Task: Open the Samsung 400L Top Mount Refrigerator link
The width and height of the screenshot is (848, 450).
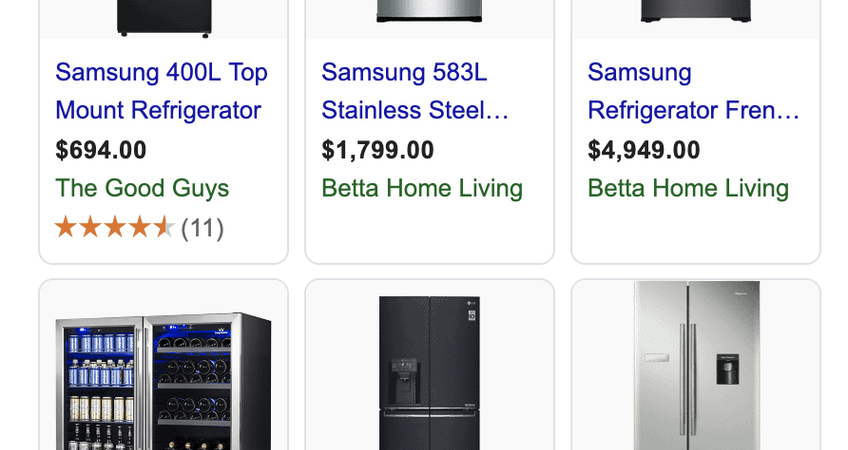Action: pos(161,91)
